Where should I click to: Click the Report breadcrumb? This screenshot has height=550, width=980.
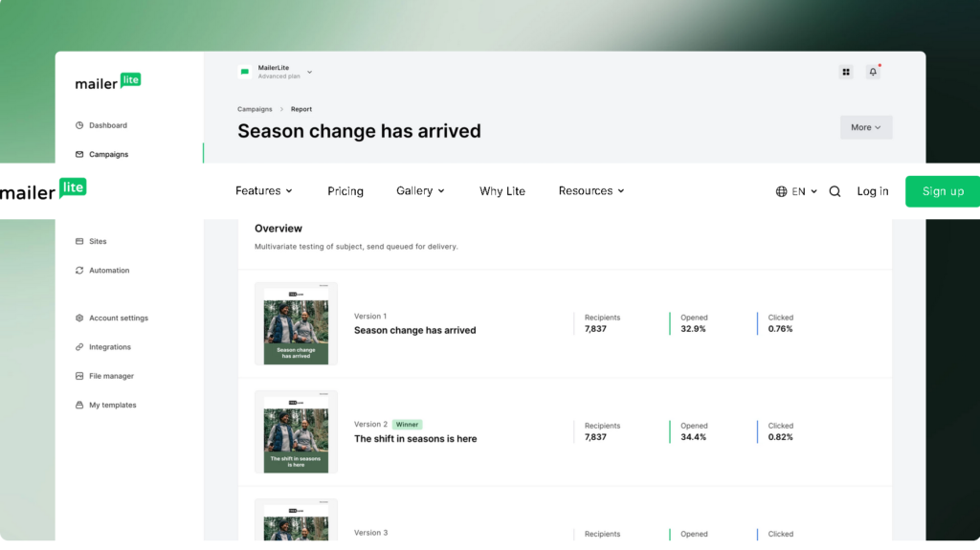(x=301, y=109)
